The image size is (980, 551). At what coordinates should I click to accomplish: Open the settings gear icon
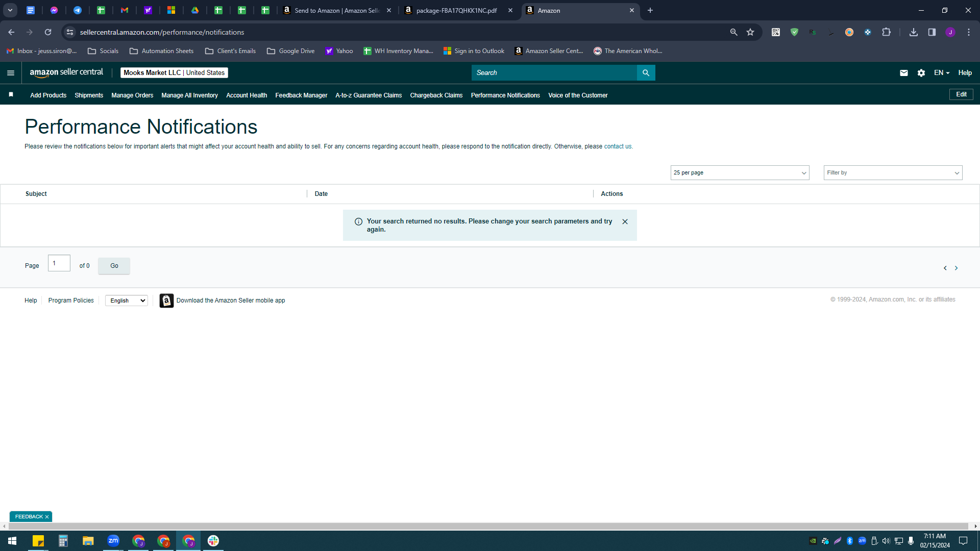[x=921, y=73]
